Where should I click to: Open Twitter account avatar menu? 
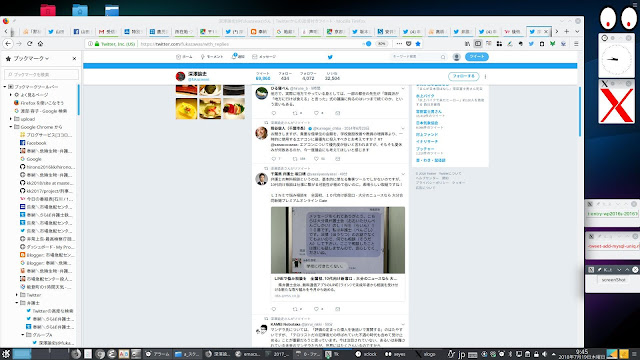[457, 57]
